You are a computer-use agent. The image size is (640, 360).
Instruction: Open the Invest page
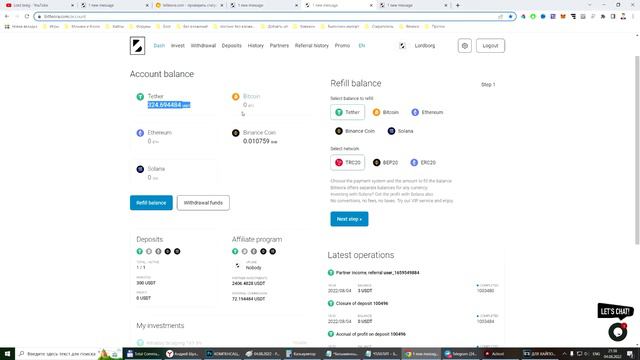pos(178,46)
